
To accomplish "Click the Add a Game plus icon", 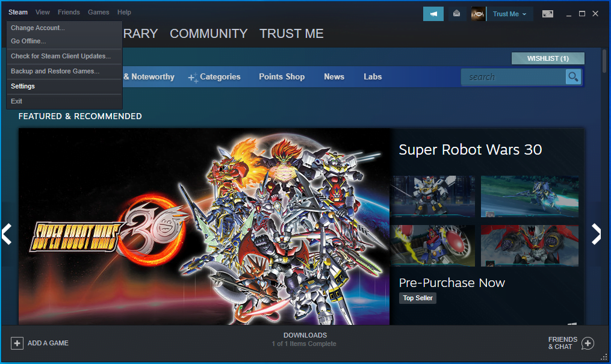I will pyautogui.click(x=17, y=343).
